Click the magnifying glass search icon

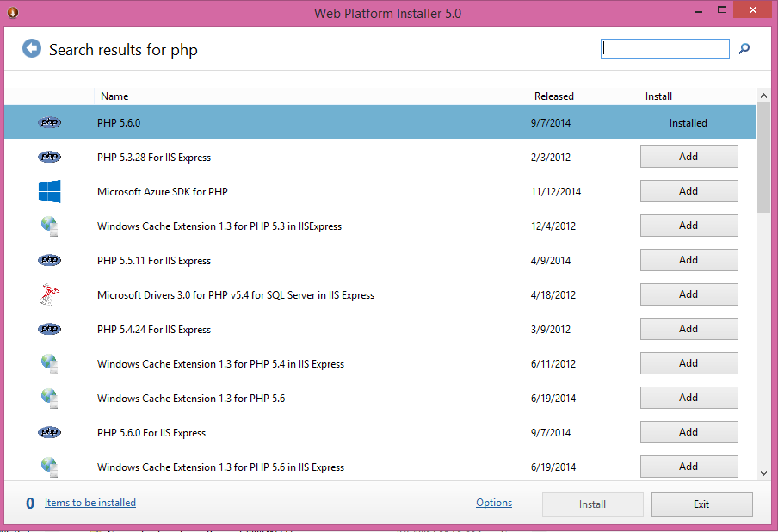click(x=744, y=48)
